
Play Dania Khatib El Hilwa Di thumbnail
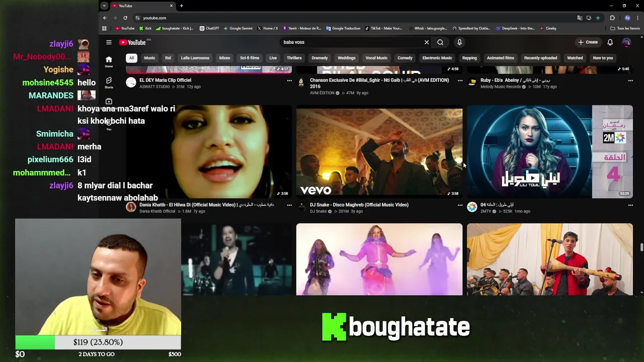tap(209, 152)
